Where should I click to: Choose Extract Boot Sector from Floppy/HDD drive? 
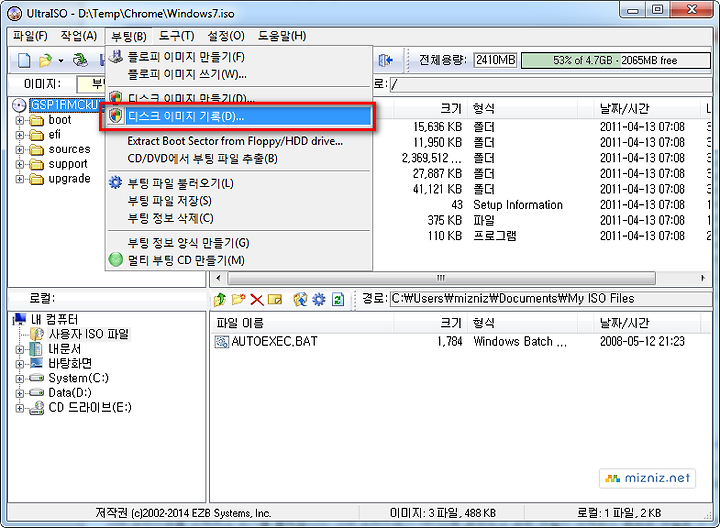coord(239,141)
